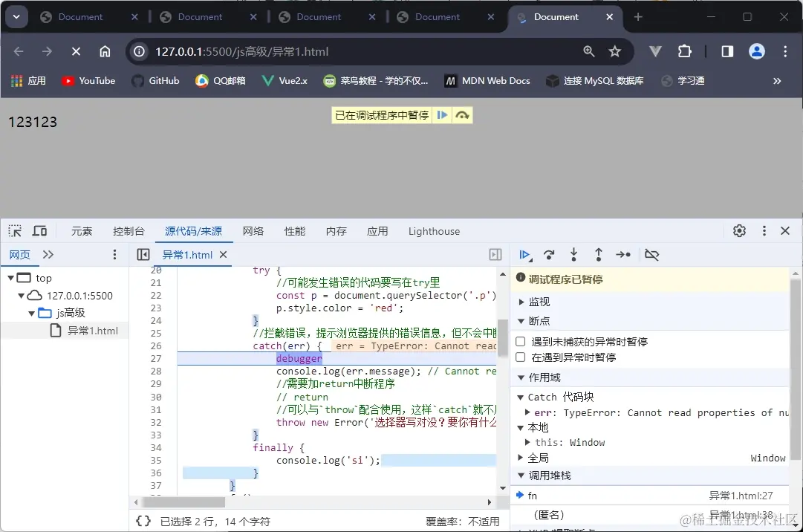Screen dimensions: 803x532
Task: Click the step into function icon
Action: [x=573, y=254]
